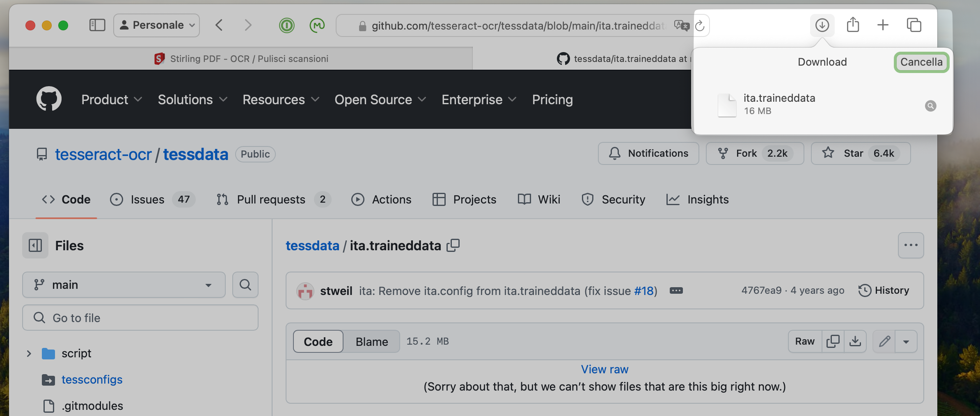Switch to Code view toggle
Viewport: 980px width, 416px height.
click(318, 341)
